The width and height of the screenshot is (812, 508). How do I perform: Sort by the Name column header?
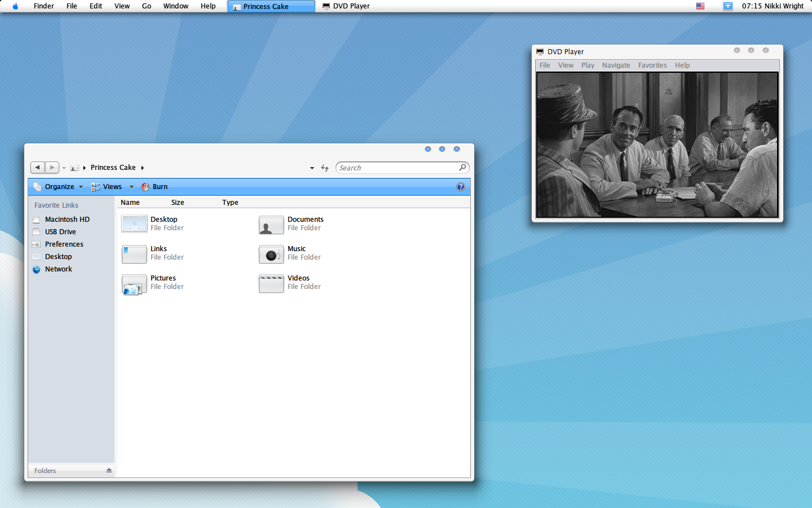click(x=130, y=203)
